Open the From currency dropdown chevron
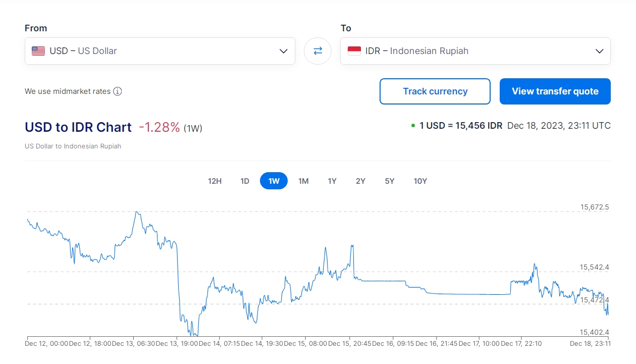Viewport: 636px width, 364px height. (283, 51)
